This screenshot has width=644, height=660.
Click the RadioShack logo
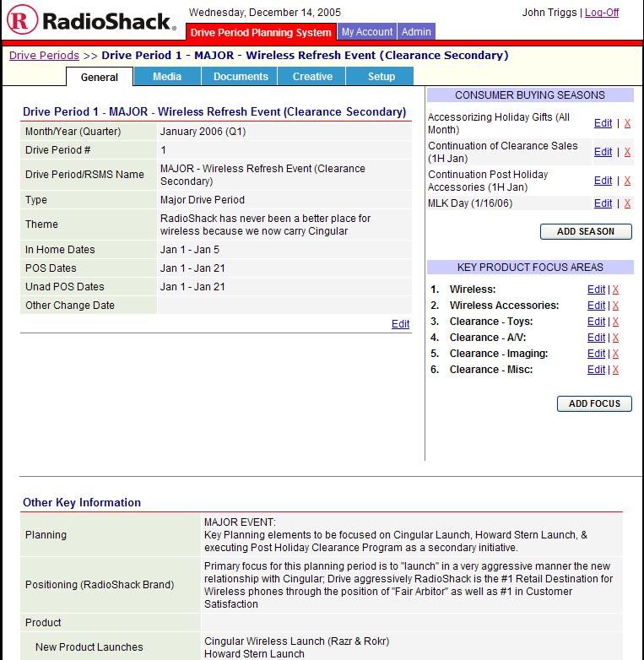pyautogui.click(x=91, y=20)
